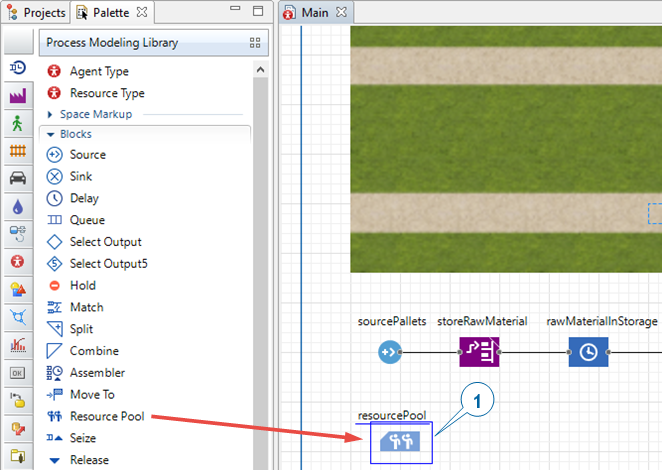The image size is (662, 470).
Task: Open the Process Modeling Library palette icon
Action: [x=18, y=68]
